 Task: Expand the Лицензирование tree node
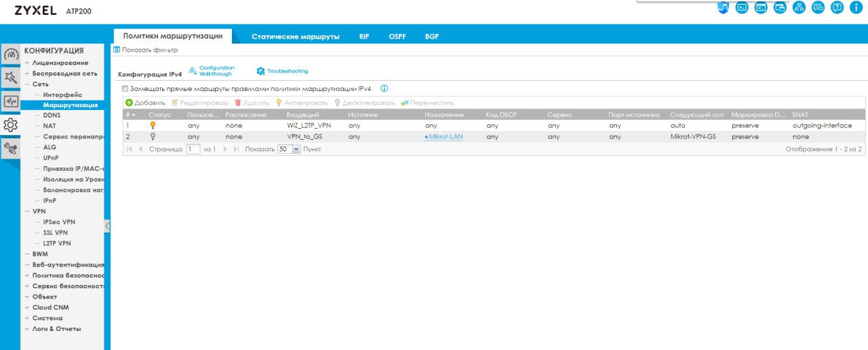pyautogui.click(x=26, y=63)
